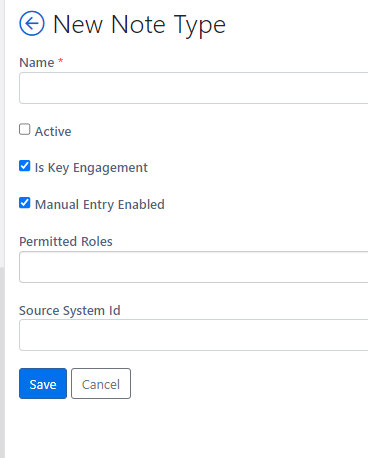Open the Permitted Roles selection box
Image resolution: width=368 pixels, height=458 pixels.
(x=194, y=267)
